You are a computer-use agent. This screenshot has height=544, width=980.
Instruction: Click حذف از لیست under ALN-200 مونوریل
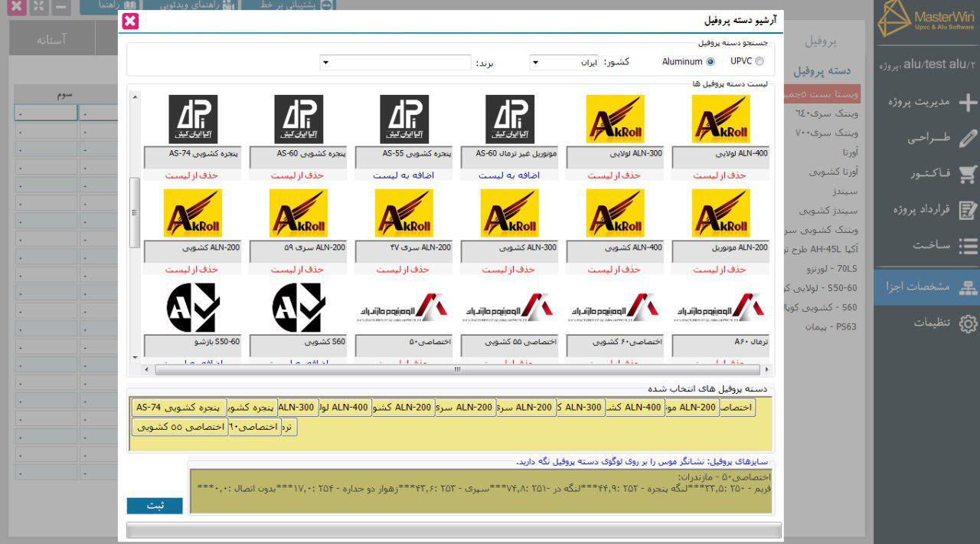[720, 270]
